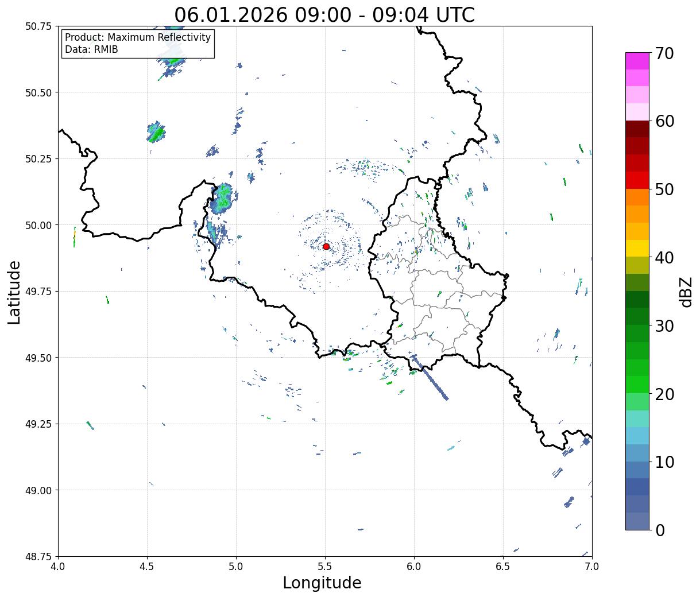Click the 'Data: RMIB' text line
700x597 pixels.
click(x=91, y=49)
